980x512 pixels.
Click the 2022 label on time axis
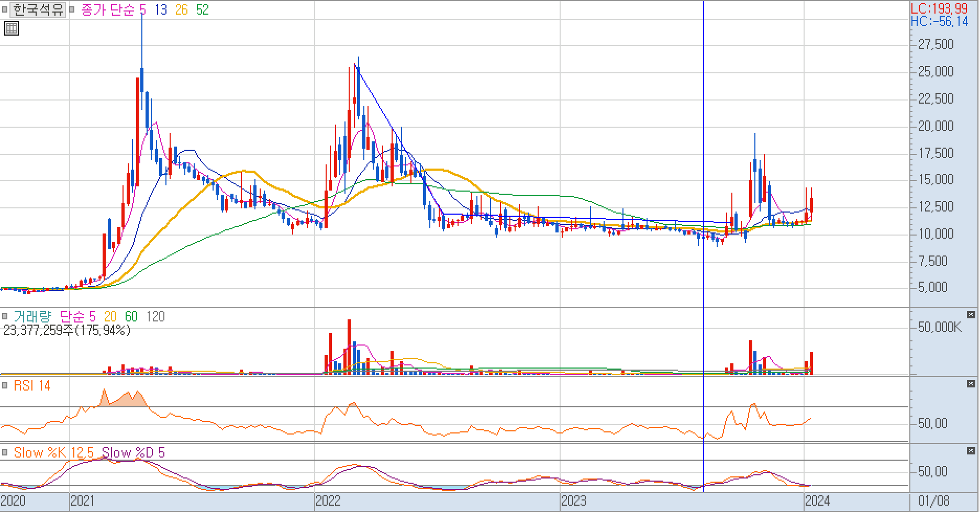point(328,501)
